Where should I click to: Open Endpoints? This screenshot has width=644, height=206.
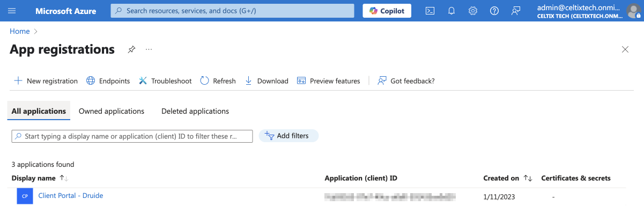(x=108, y=81)
